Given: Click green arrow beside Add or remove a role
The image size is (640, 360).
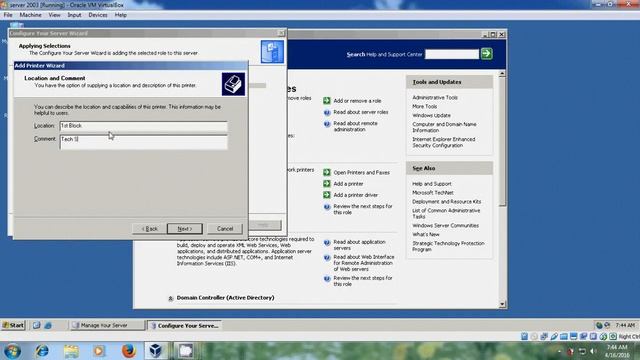Looking at the screenshot, I should [x=327, y=100].
